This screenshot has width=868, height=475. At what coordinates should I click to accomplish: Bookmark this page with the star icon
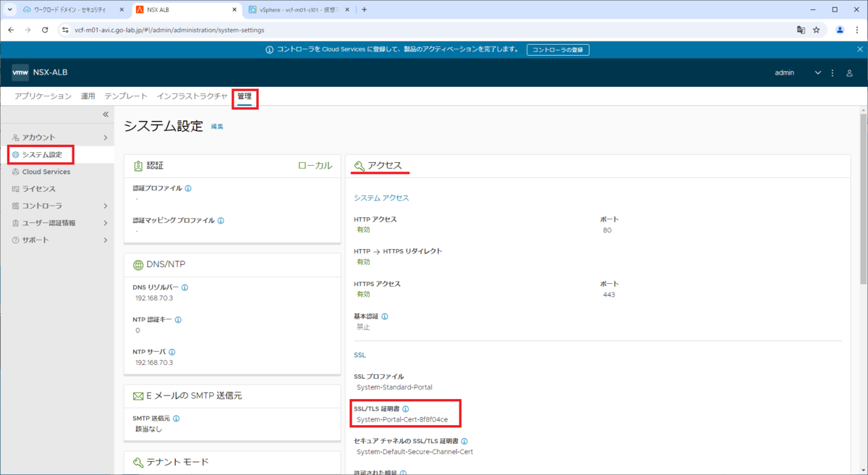click(817, 30)
